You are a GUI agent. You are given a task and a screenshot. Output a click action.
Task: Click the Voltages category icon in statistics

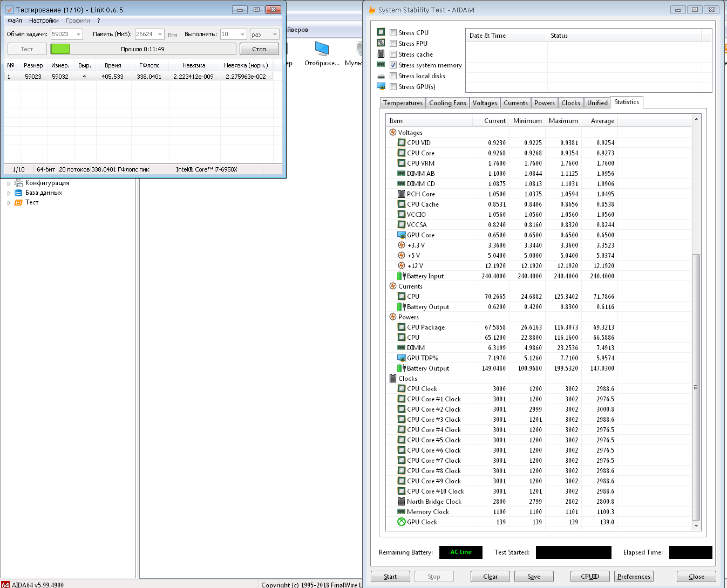(393, 132)
